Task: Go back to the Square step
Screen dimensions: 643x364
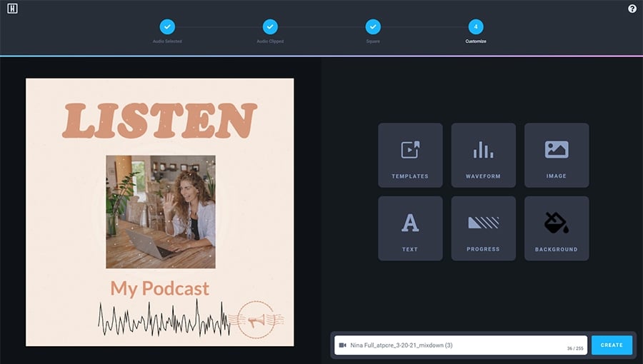Action: (373, 27)
